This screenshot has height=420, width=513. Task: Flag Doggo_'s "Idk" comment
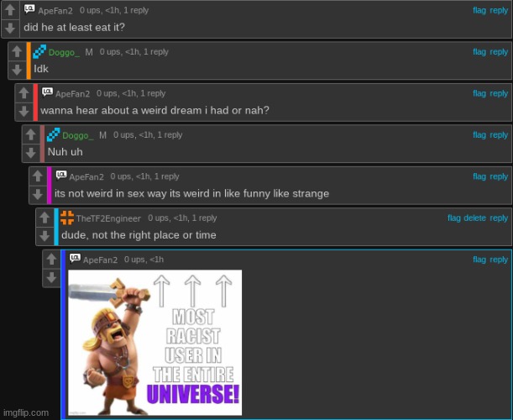pos(479,52)
